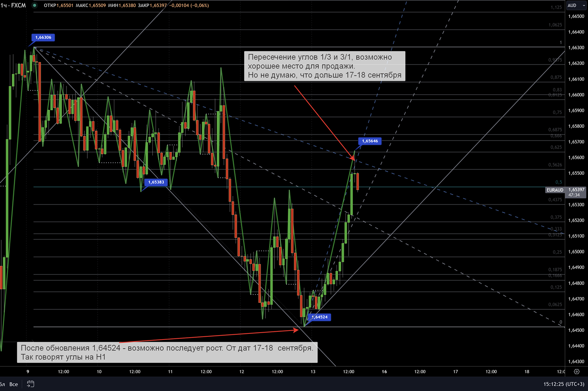Viewport: 588px width, 391px height.
Task: Click the date 9 on time axis
Action: pyautogui.click(x=28, y=371)
